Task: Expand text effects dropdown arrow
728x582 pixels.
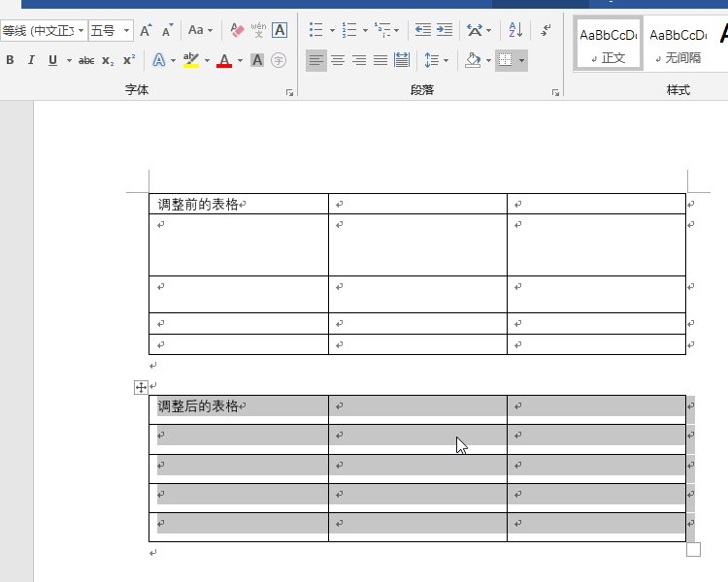Action: 173,60
